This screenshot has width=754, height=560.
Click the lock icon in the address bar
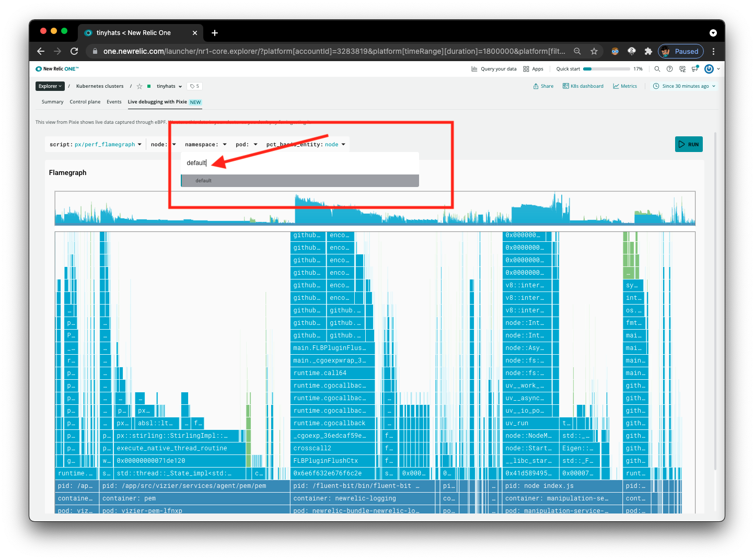click(95, 51)
